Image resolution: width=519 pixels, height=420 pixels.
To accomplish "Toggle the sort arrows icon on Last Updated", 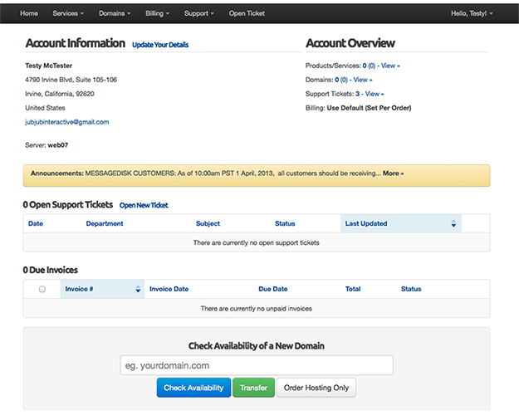I will click(453, 224).
